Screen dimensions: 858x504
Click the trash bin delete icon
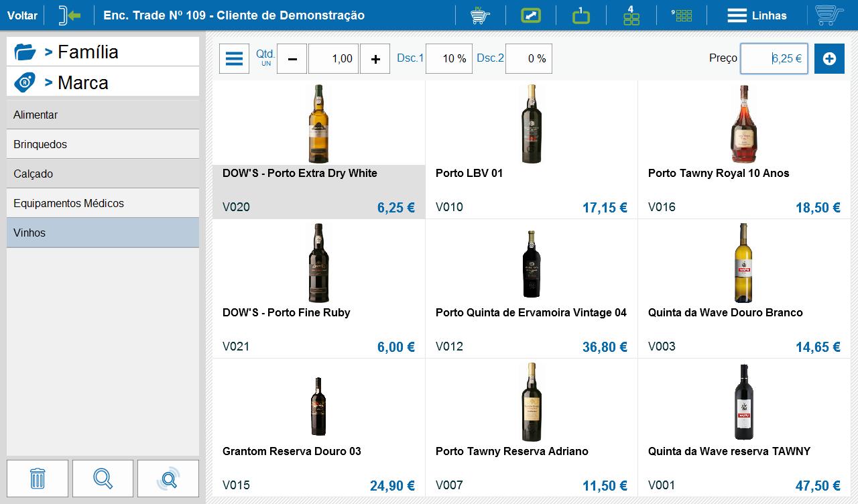[38, 479]
